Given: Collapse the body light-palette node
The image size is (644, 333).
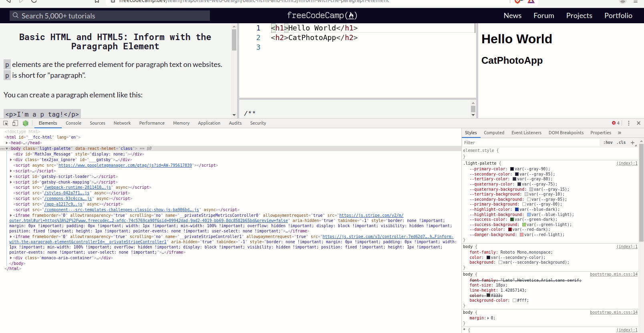Looking at the screenshot, I should [x=7, y=148].
